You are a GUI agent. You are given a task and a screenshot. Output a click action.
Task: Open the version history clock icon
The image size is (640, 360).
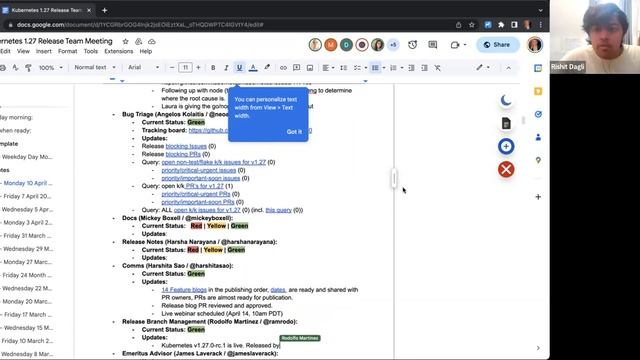tap(413, 45)
